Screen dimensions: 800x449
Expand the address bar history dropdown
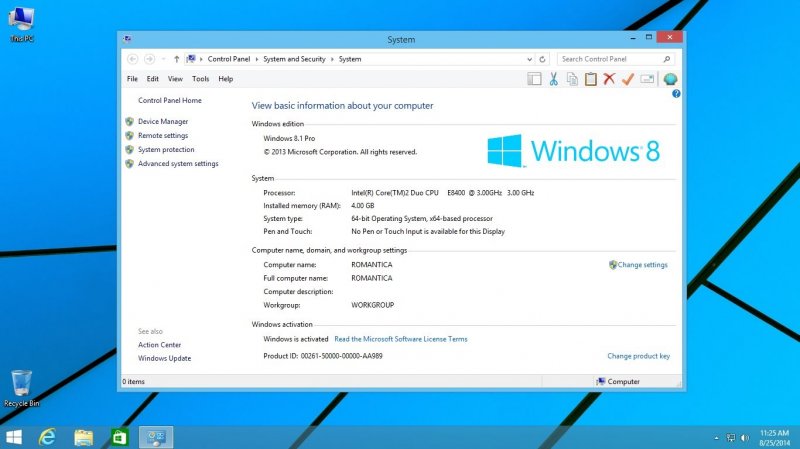pos(530,59)
